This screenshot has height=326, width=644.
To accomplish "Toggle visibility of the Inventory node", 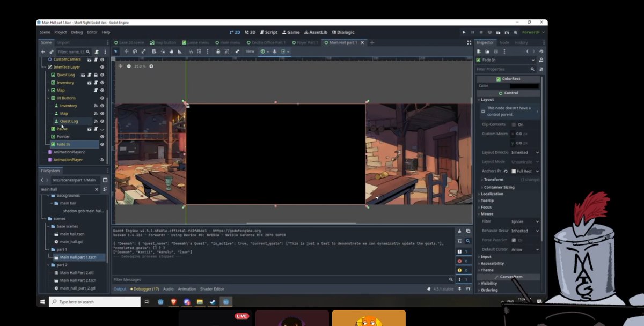I will [102, 82].
